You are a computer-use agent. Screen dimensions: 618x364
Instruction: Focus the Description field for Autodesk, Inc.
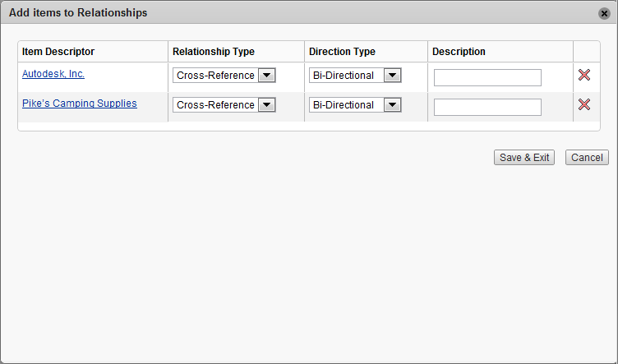pyautogui.click(x=487, y=77)
